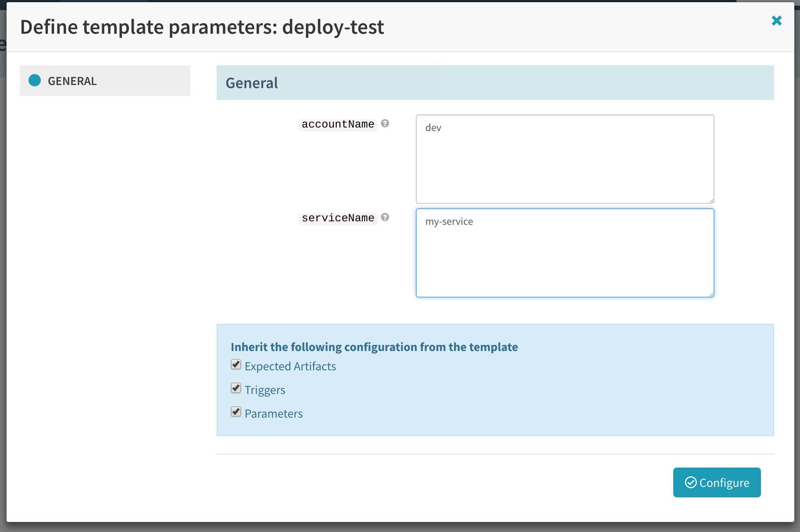Viewport: 800px width, 532px height.
Task: Close the Define template parameters dialog
Action: pos(776,21)
